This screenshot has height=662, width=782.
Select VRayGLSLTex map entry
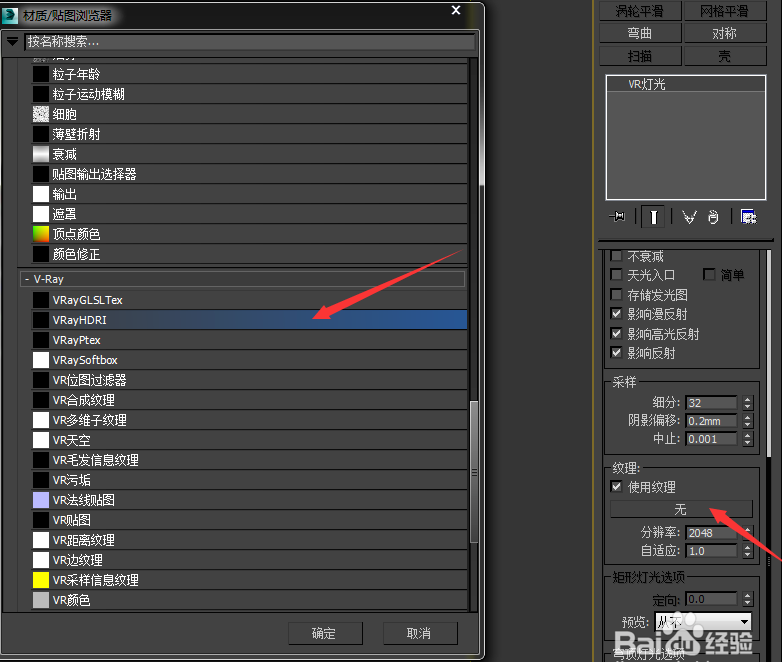[249, 300]
